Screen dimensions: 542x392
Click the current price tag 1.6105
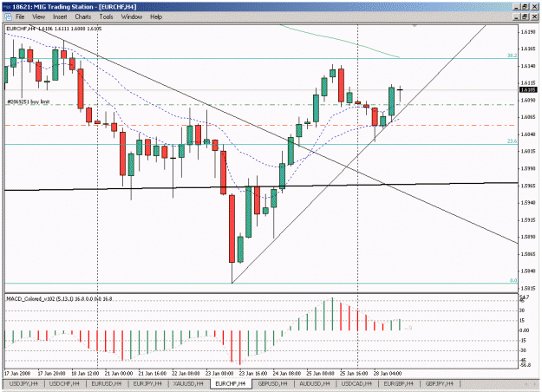click(x=528, y=90)
